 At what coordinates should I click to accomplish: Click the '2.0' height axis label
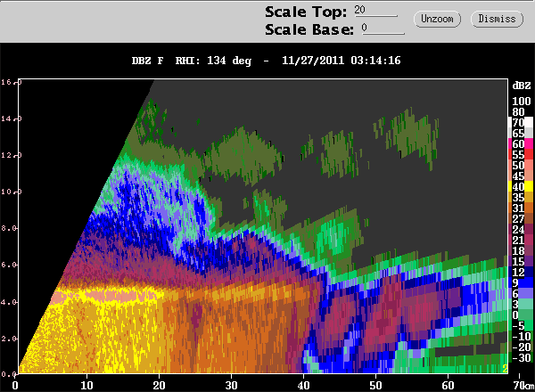pos(9,339)
